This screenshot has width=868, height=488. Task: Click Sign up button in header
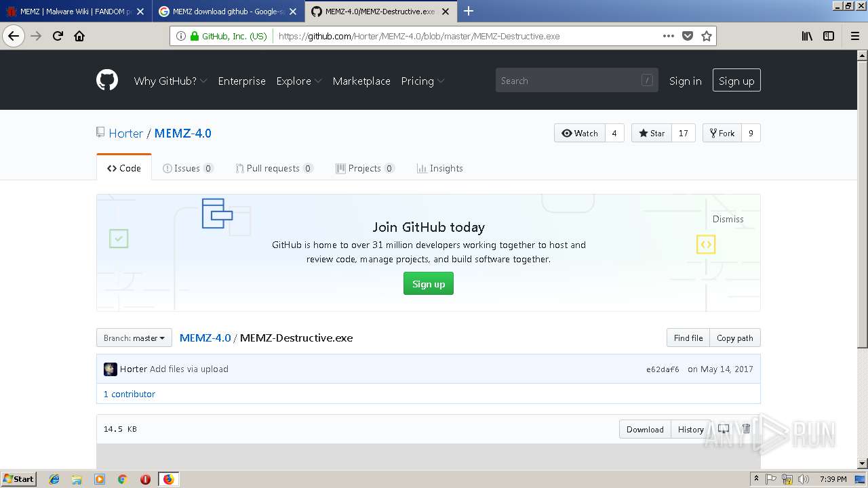(736, 81)
